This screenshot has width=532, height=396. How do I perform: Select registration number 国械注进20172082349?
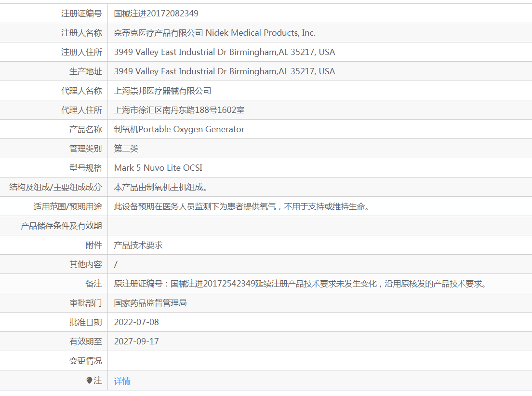[x=156, y=13]
